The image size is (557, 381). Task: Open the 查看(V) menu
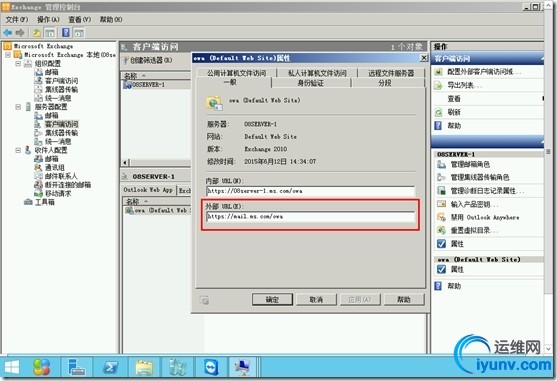point(80,20)
